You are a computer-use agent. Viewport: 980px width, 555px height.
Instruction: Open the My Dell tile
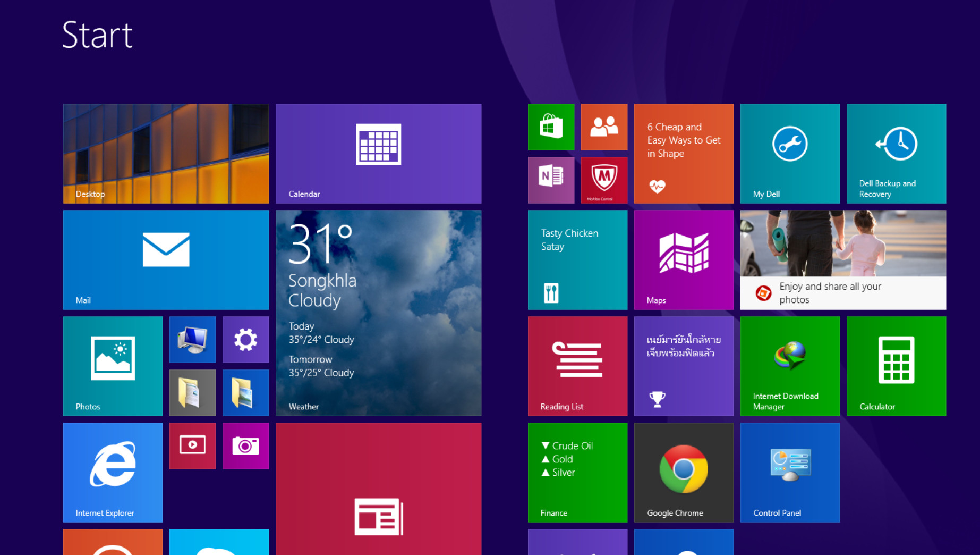[790, 153]
